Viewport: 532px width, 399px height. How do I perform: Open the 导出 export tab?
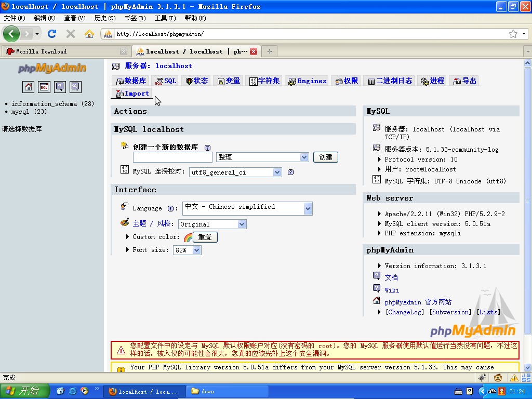(465, 81)
